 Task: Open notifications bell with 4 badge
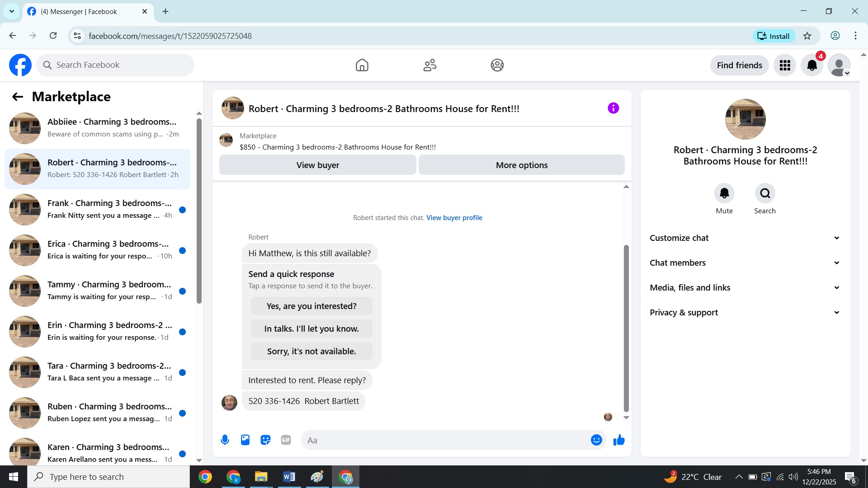pyautogui.click(x=812, y=66)
